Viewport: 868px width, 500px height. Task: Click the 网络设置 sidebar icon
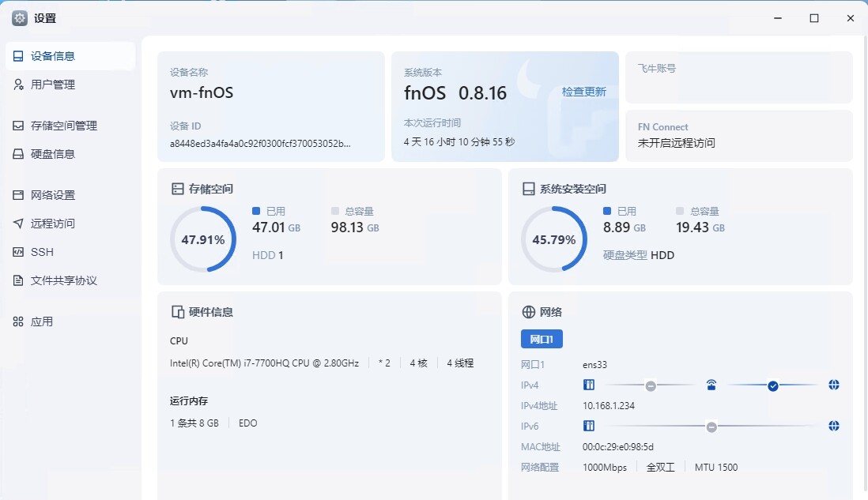point(18,195)
